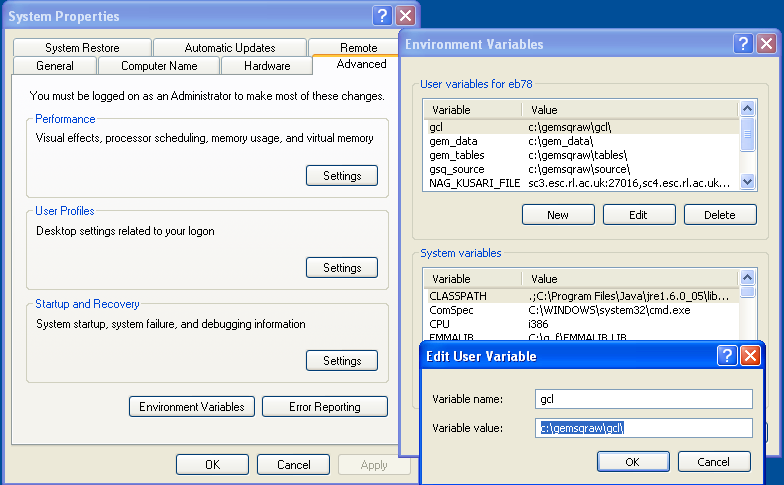Select the gsq_source user variable row
Image resolution: width=784 pixels, height=485 pixels.
[x=582, y=169]
